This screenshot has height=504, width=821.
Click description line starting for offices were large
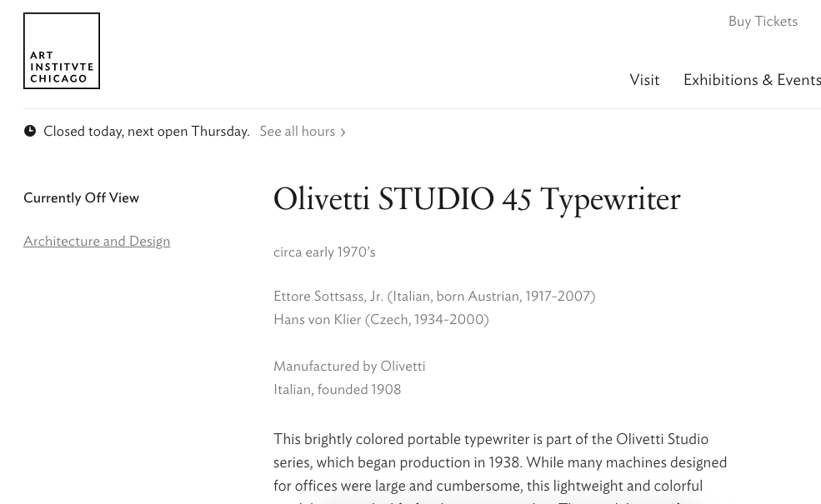click(488, 486)
